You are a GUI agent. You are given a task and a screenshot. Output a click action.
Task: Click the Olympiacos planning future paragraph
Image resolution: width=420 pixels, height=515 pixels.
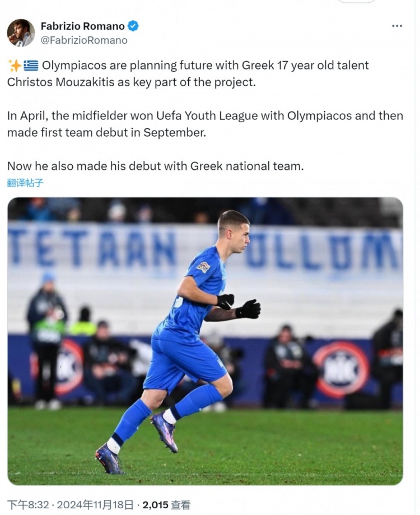pos(188,73)
